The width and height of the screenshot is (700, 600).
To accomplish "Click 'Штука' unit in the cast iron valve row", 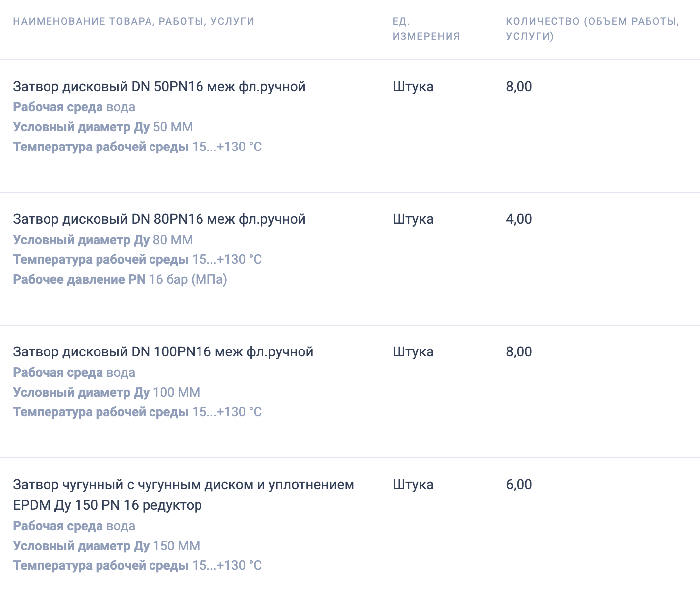I will [x=413, y=485].
